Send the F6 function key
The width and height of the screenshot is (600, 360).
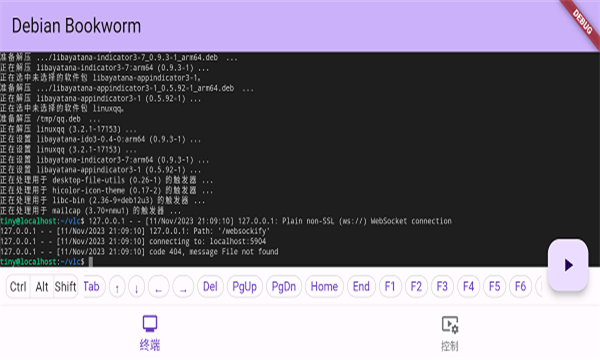click(x=520, y=287)
